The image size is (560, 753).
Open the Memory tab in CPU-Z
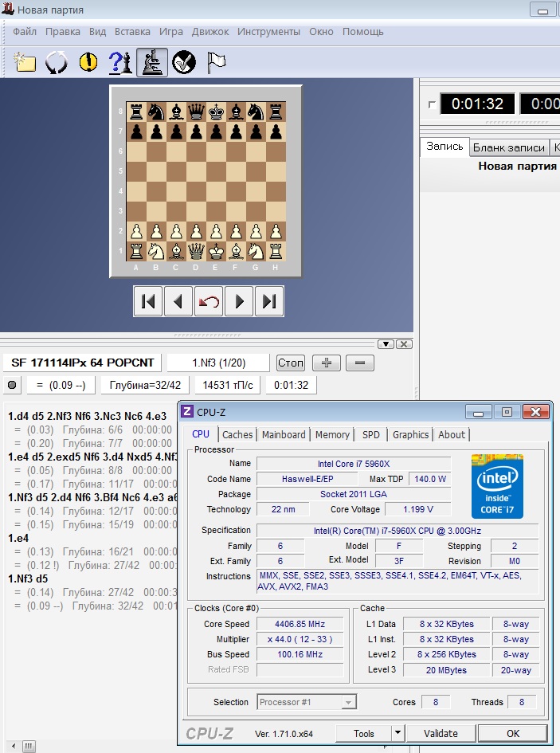(x=332, y=434)
